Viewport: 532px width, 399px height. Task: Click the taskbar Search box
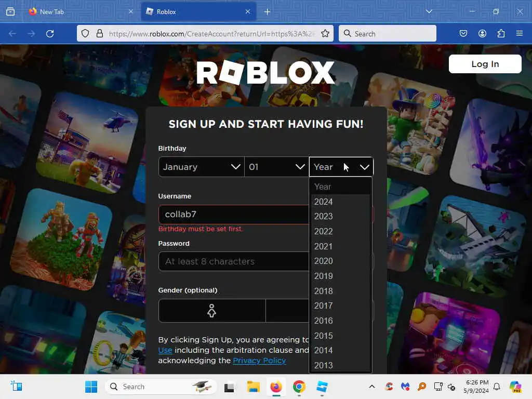tap(161, 387)
